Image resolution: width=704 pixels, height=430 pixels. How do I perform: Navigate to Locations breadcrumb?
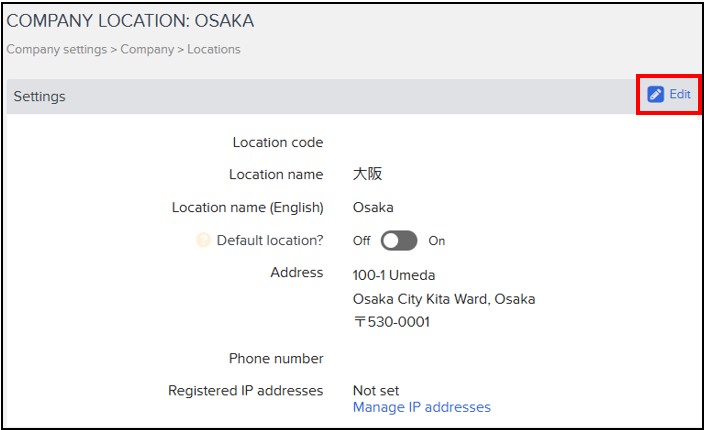(x=214, y=49)
